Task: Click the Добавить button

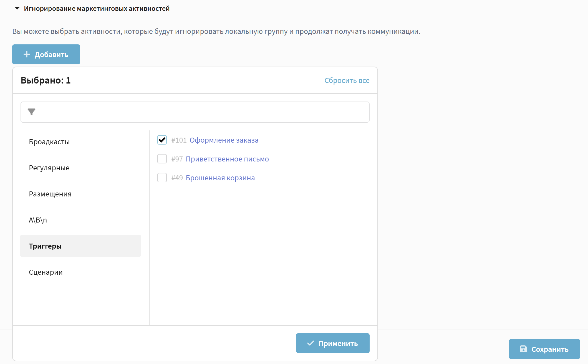Action: point(46,54)
